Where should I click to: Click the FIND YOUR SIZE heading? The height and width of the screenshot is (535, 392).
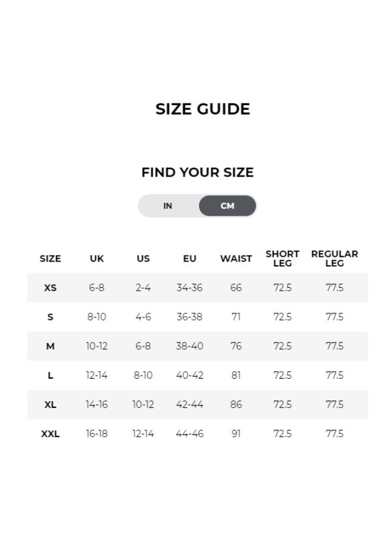pyautogui.click(x=197, y=172)
